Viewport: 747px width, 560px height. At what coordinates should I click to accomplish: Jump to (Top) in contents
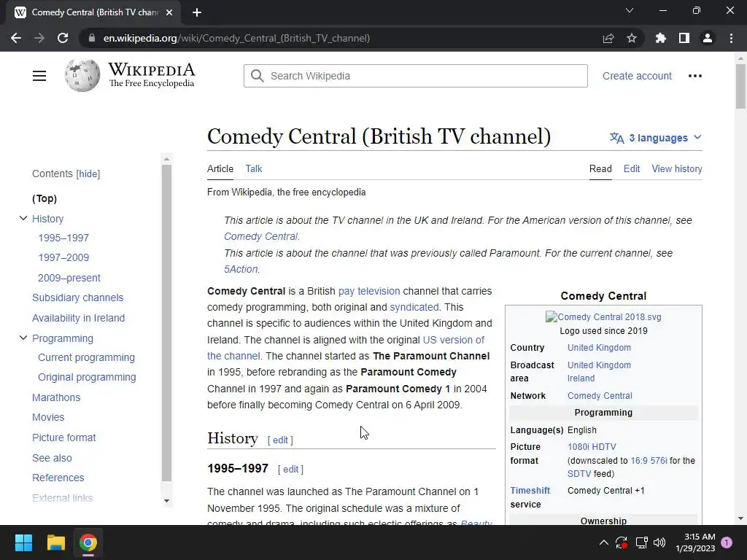[x=44, y=198]
